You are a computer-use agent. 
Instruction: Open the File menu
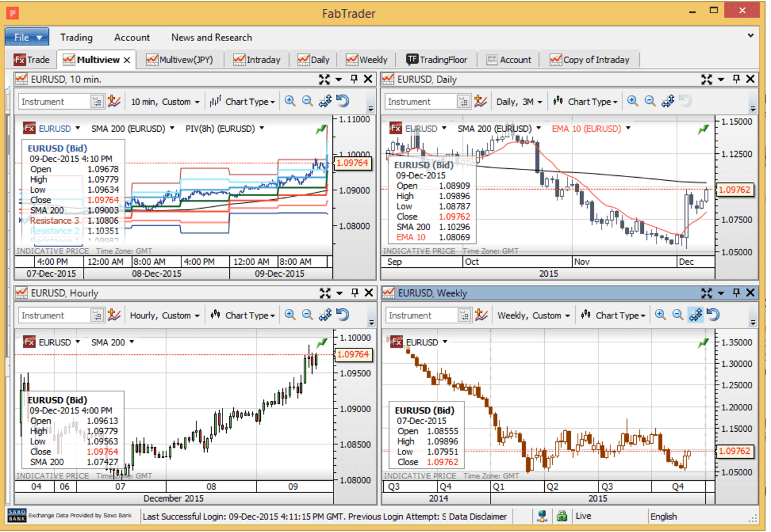[27, 37]
